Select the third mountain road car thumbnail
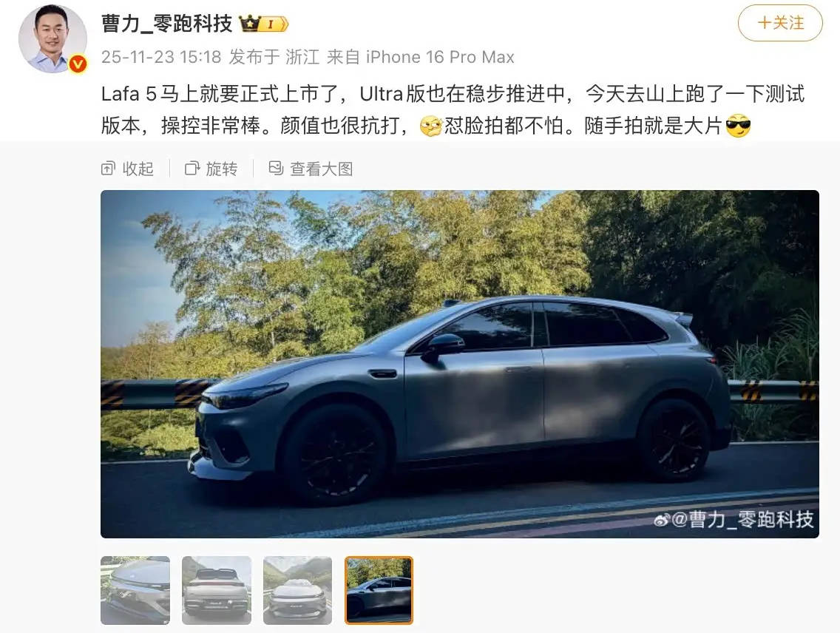Screen dimensions: 840x633 tap(298, 590)
